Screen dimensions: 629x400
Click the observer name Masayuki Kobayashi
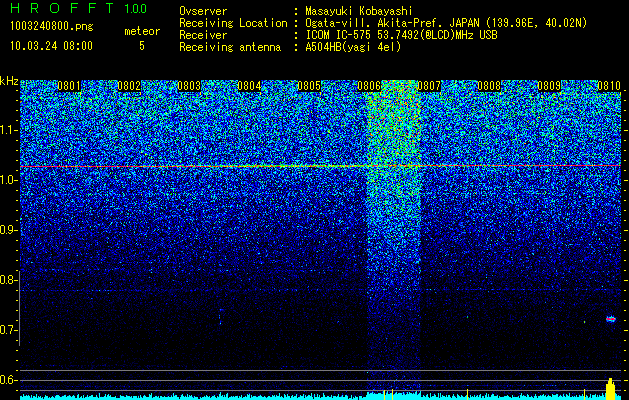(x=359, y=11)
